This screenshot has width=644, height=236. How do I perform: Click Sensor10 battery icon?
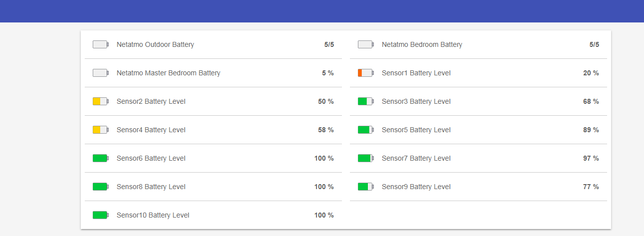101,215
